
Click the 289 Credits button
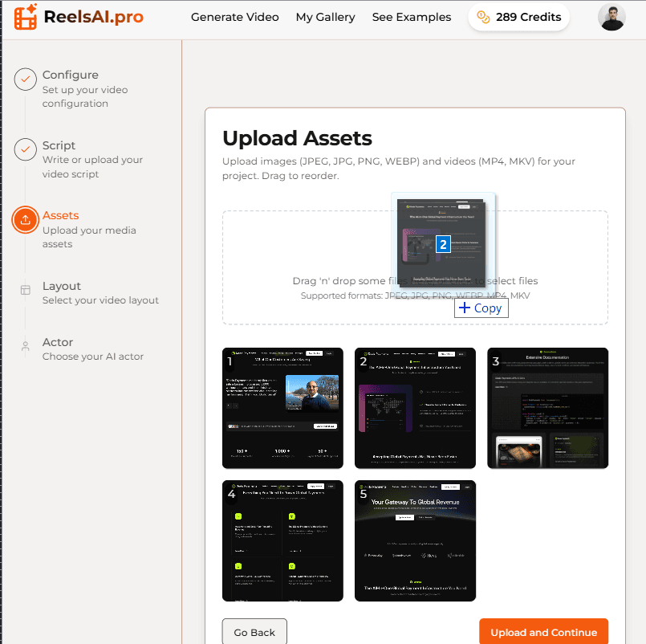(x=518, y=16)
